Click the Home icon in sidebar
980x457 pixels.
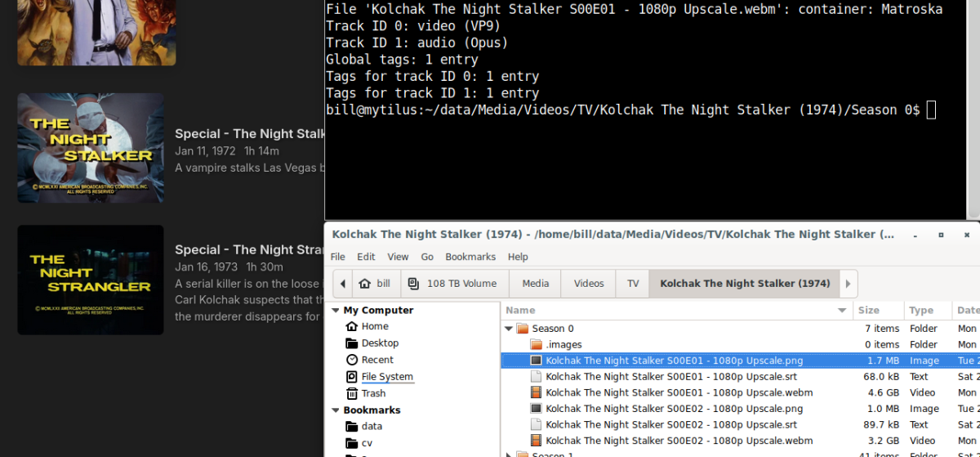tap(352, 326)
